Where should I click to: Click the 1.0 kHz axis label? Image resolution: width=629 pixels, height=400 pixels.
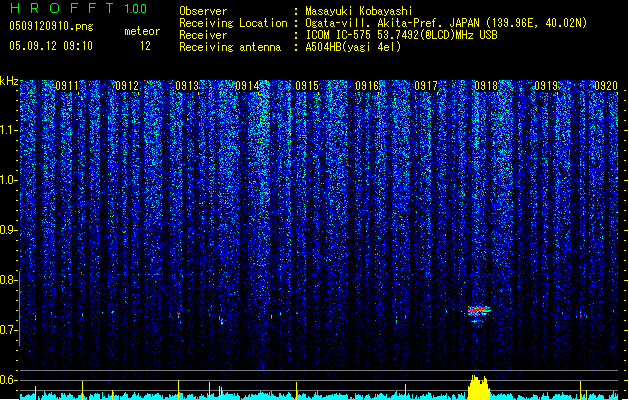coord(9,180)
